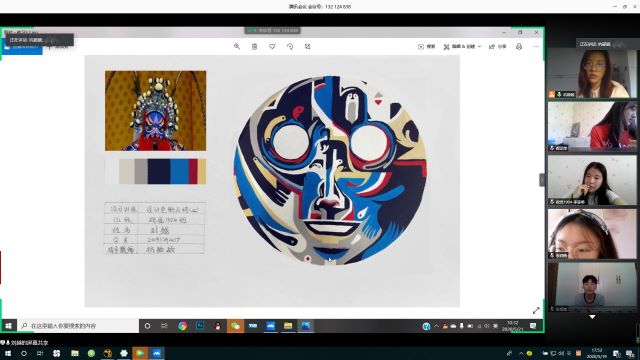This screenshot has height=360, width=640.
Task: Click the zoom magnifier icon in Photos toolbar
Action: [x=237, y=47]
